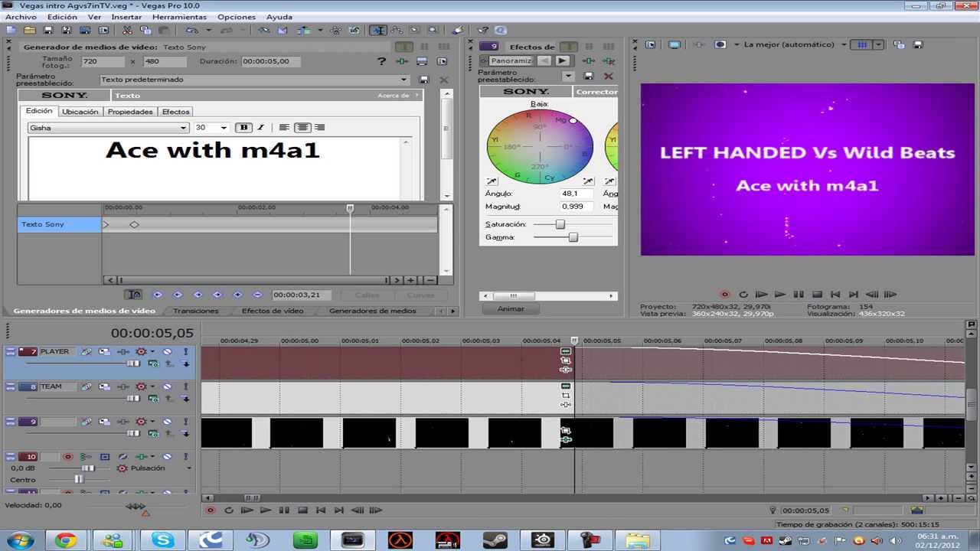Select the Normal edit tool icon
980x551 pixels.
click(x=379, y=31)
